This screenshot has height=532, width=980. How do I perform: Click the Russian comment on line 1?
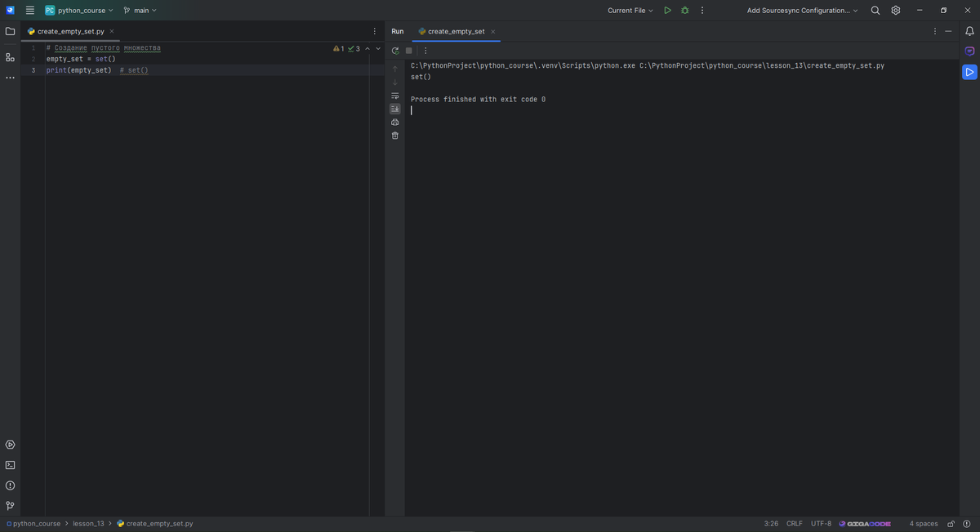click(103, 48)
